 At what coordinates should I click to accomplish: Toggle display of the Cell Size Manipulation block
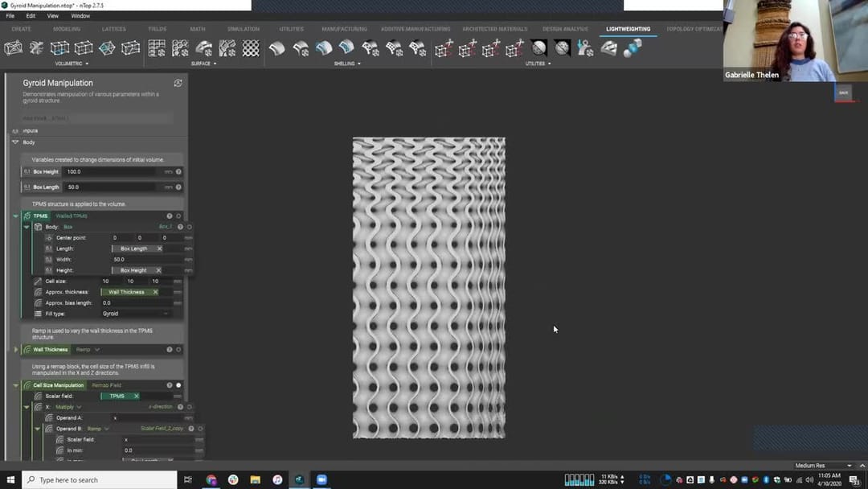pyautogui.click(x=178, y=384)
